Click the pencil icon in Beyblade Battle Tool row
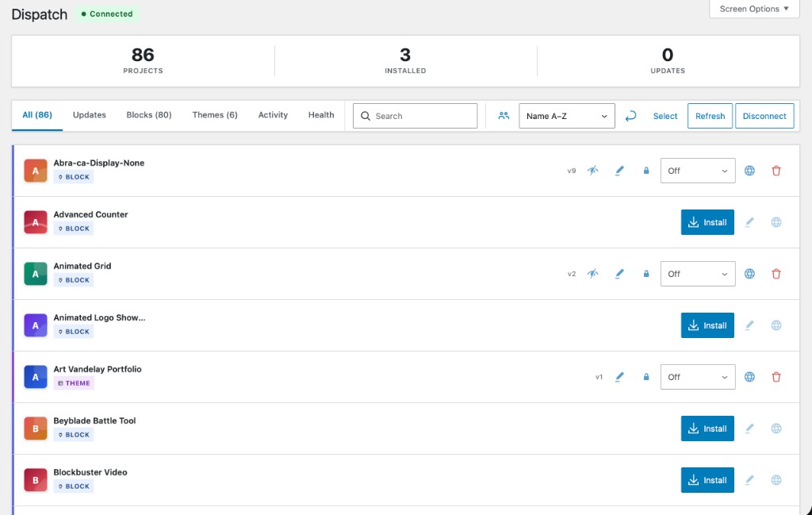 (x=749, y=429)
